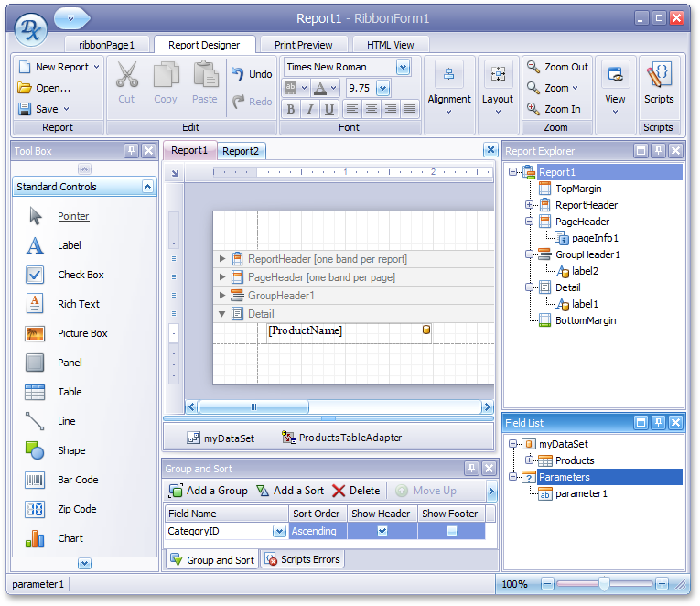This screenshot has height=606, width=700.
Task: Open the View ribbon button
Action: click(615, 88)
